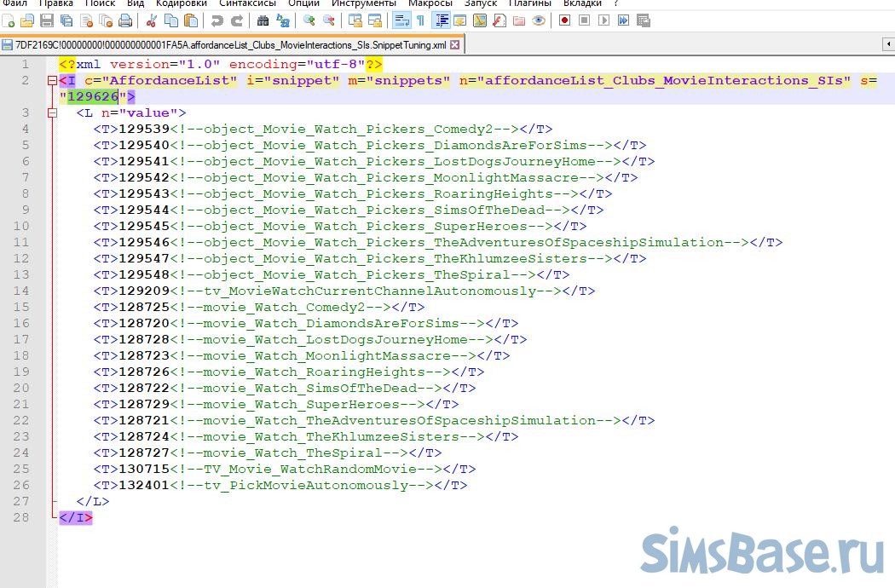The image size is (895, 588).
Task: Close the SnippetTuning.xml tab
Action: click(x=454, y=44)
